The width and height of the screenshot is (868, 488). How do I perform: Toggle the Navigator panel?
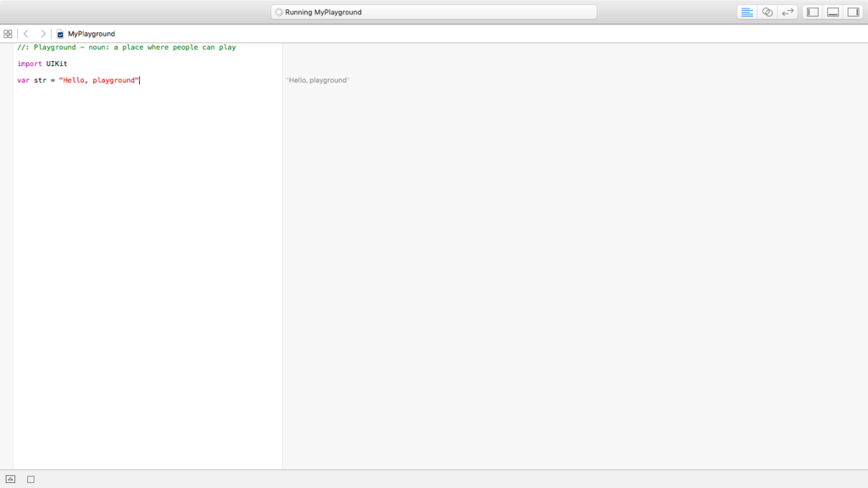(813, 12)
